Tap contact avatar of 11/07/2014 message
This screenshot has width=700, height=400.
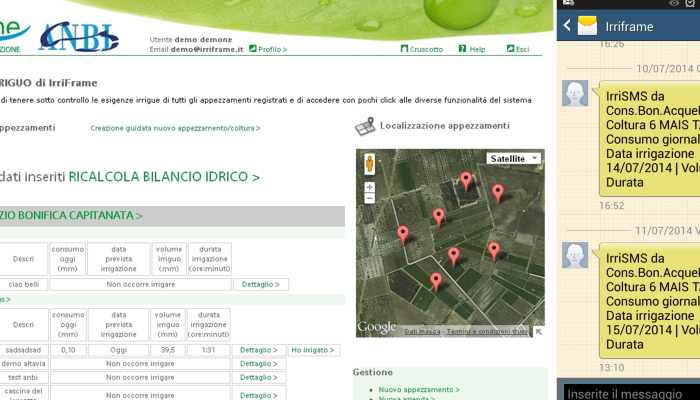[x=575, y=255]
